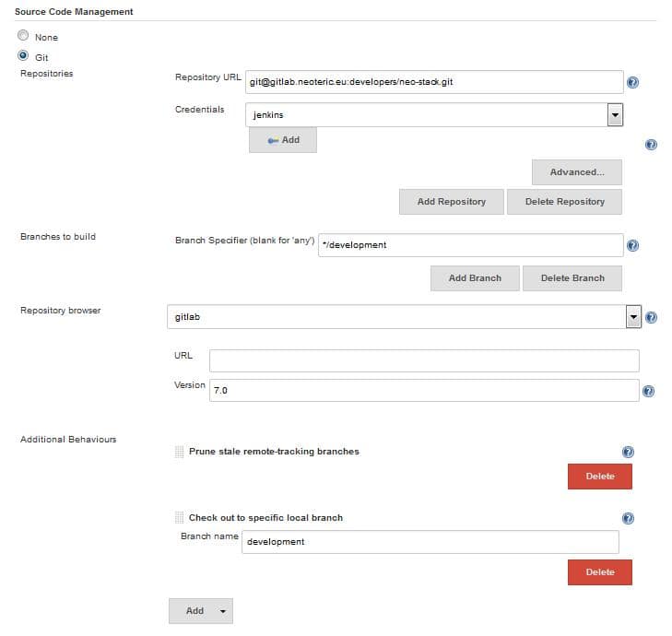Open help for the Repository URL field

[x=632, y=83]
